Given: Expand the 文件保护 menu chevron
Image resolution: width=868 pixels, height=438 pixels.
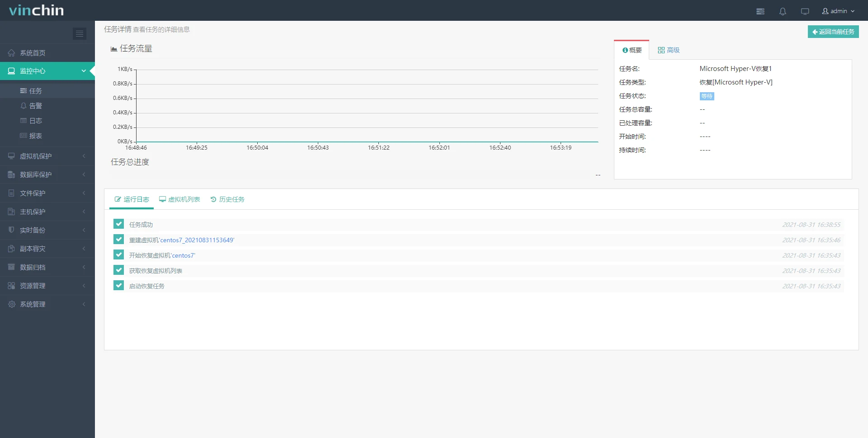Looking at the screenshot, I should point(84,193).
